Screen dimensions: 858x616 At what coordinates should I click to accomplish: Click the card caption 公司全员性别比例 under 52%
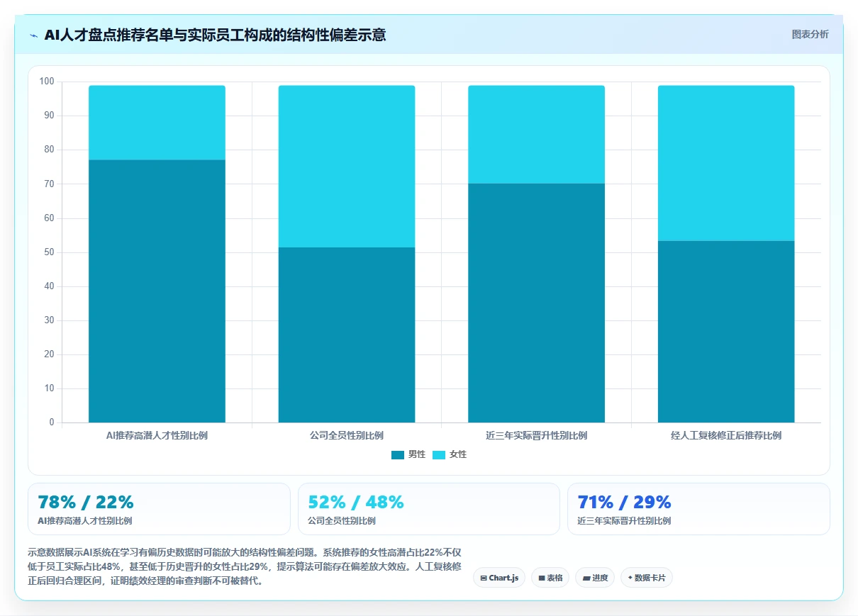342,521
